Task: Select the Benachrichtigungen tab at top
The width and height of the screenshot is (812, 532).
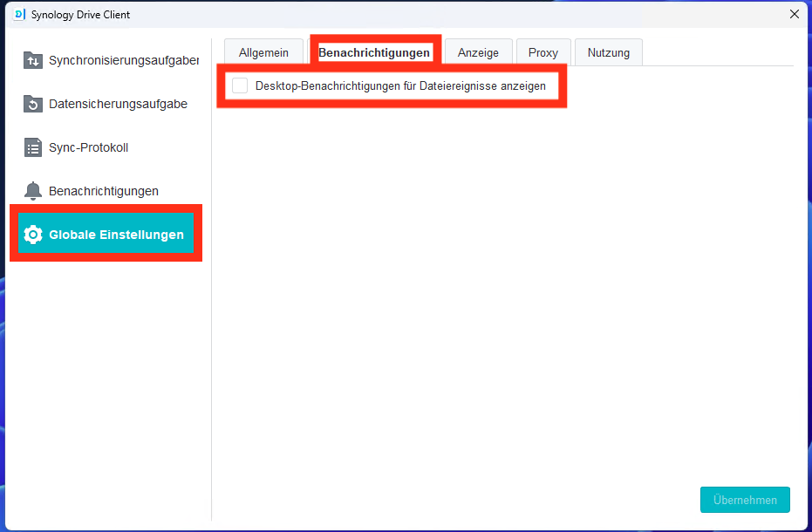Action: point(374,52)
